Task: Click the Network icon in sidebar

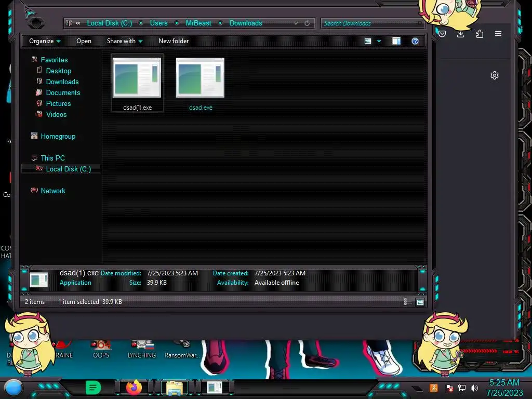Action: tap(34, 190)
